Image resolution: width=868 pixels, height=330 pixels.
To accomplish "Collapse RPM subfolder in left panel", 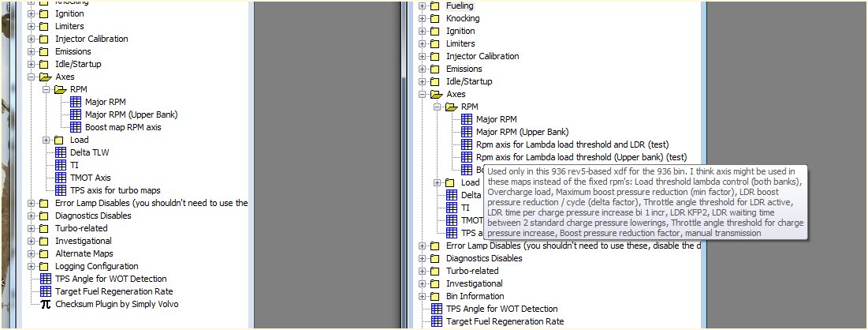I will (46, 90).
